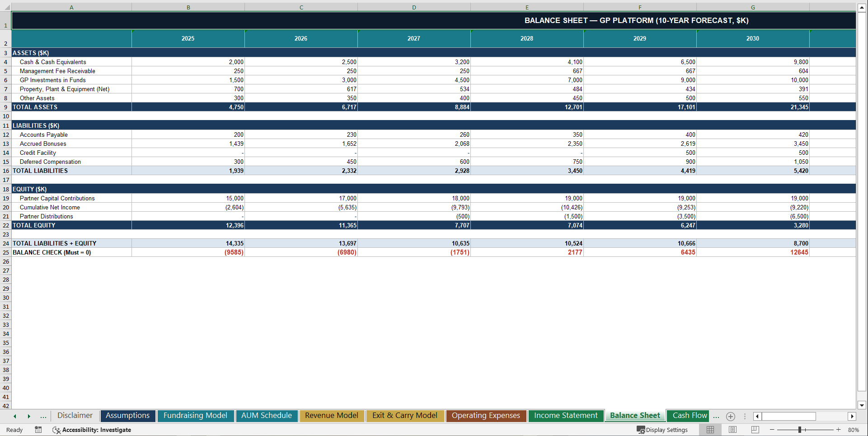Click the previous sheet navigation arrow
The height and width of the screenshot is (436, 868).
click(14, 416)
